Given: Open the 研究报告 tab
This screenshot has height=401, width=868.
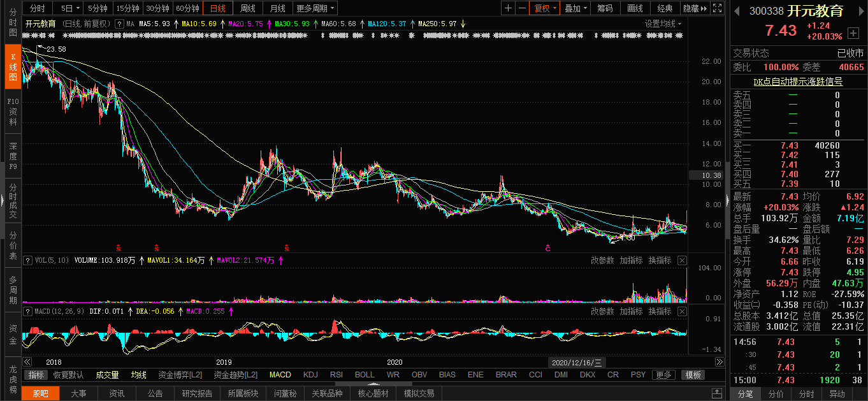Looking at the screenshot, I should pyautogui.click(x=198, y=393).
